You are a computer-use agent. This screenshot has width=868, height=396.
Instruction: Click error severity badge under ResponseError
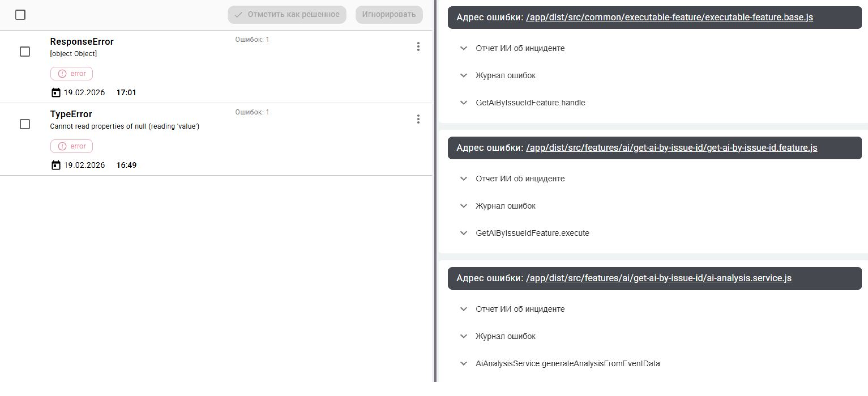pyautogui.click(x=71, y=73)
